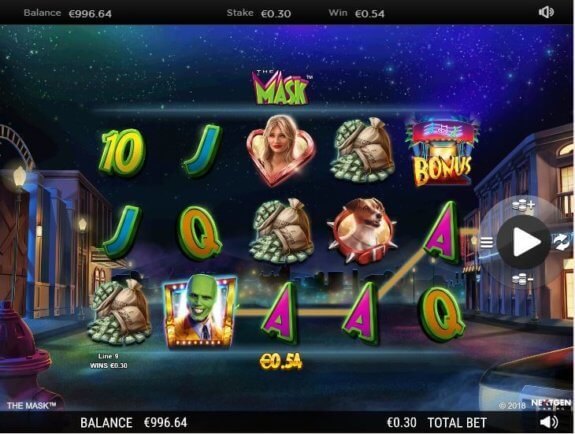Viewport: 575px width, 434px height.
Task: Click the dog with spiked collar symbol
Action: [362, 231]
